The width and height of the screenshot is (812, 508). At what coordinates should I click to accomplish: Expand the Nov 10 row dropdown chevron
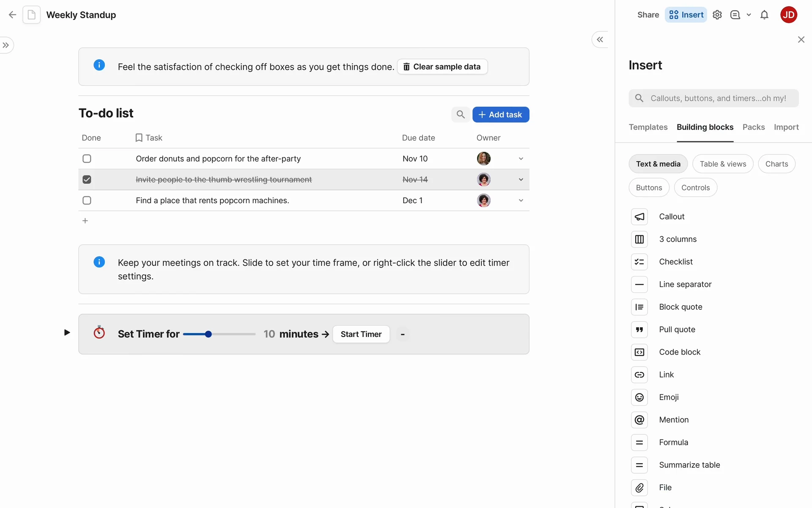coord(521,159)
